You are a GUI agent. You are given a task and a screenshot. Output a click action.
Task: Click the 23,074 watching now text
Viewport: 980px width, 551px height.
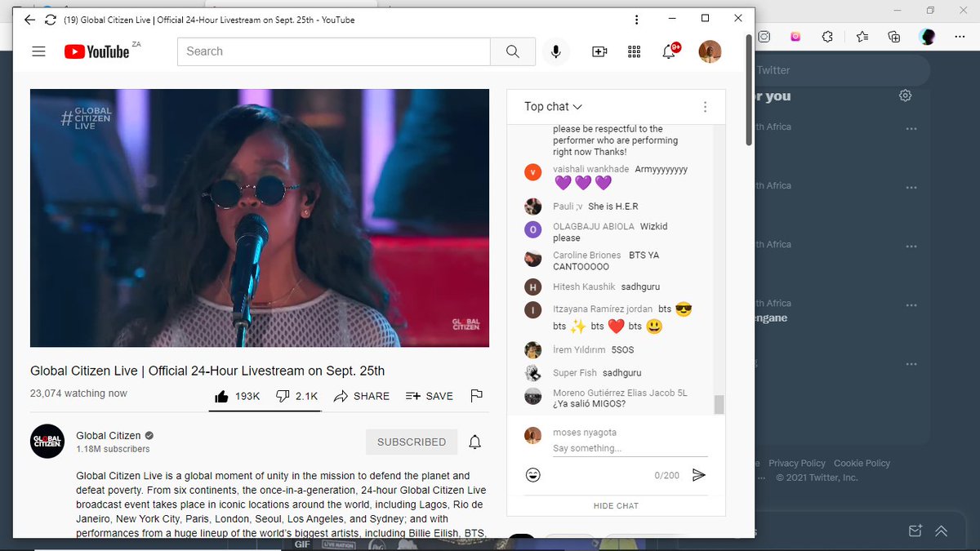tap(78, 393)
